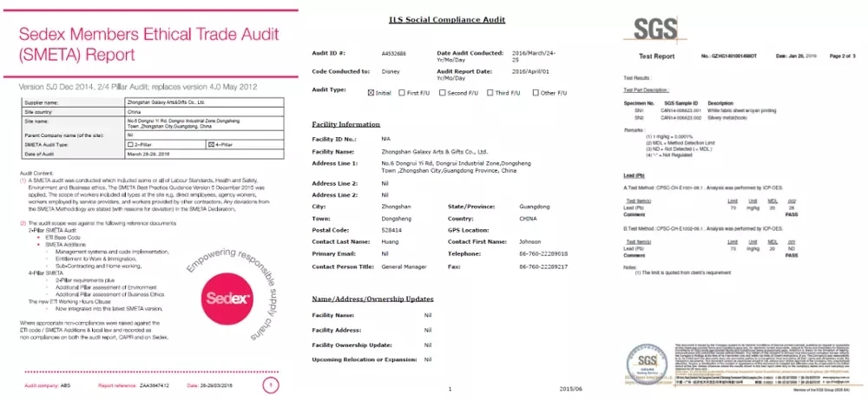Click the Version 5.0 Dec 2014 subtitle line
The image size is (868, 401).
click(138, 87)
